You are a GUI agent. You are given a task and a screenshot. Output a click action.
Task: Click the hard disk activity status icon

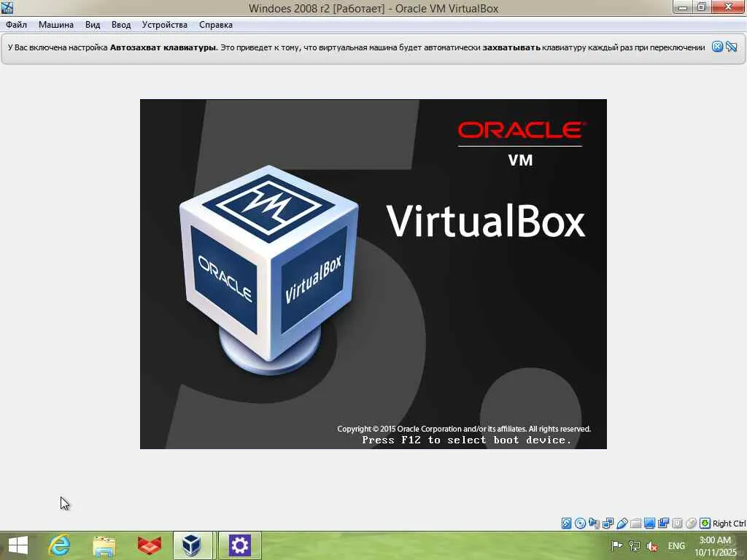tap(566, 524)
